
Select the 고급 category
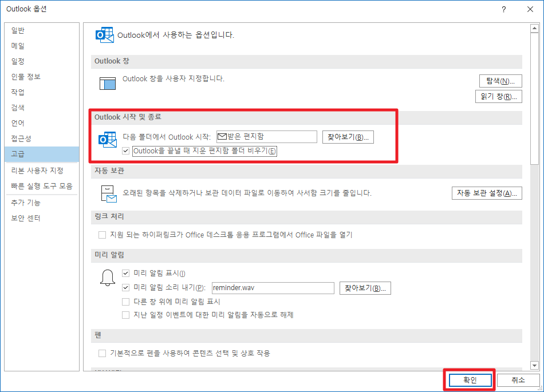pos(42,154)
